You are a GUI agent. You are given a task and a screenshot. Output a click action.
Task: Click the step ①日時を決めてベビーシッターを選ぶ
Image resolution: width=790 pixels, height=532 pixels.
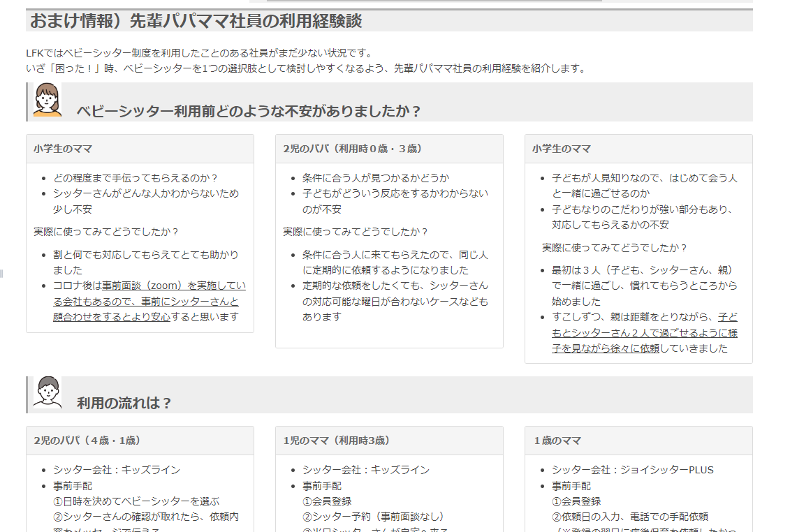tap(136, 501)
